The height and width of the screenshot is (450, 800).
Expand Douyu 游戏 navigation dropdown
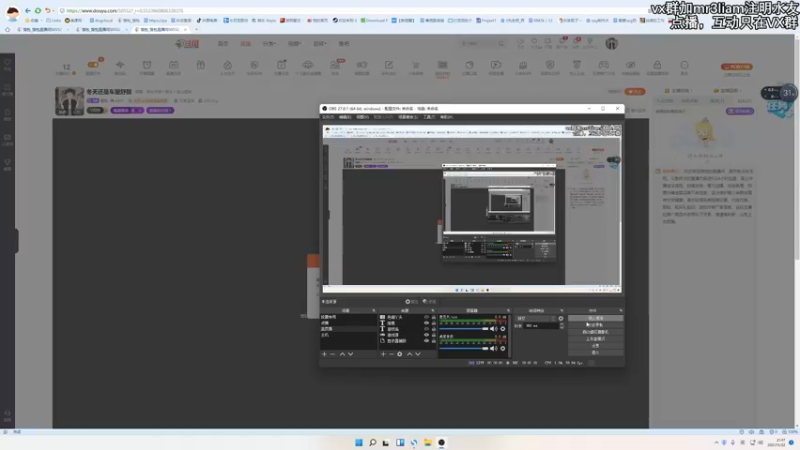(x=320, y=44)
